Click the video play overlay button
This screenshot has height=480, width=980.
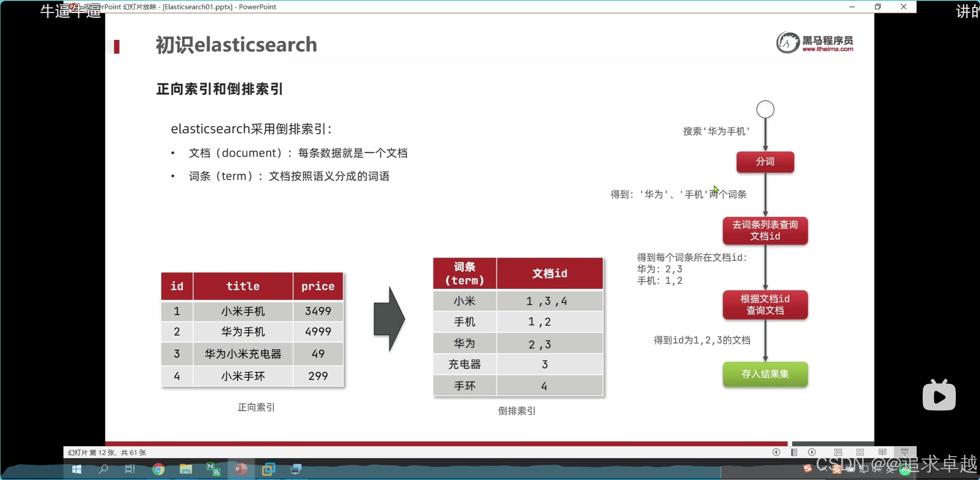(x=939, y=396)
